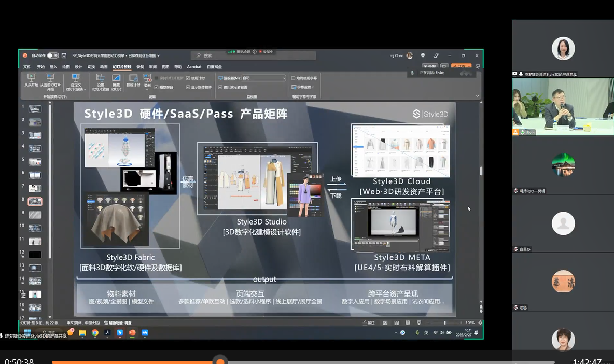Click language indicator 中文(简体, 中国大陆)
The width and height of the screenshot is (614, 364).
(x=83, y=323)
